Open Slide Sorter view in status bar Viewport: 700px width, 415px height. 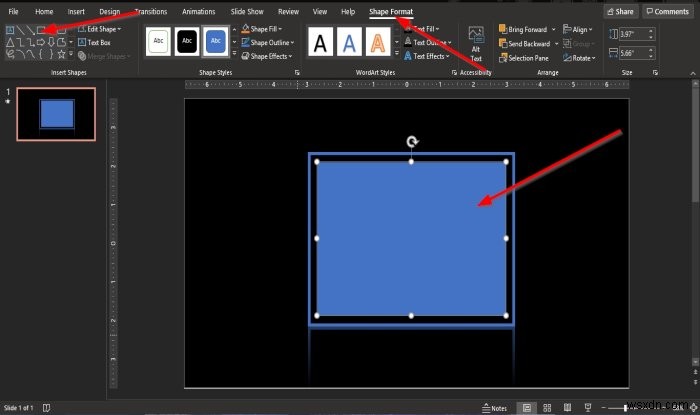tap(547, 407)
